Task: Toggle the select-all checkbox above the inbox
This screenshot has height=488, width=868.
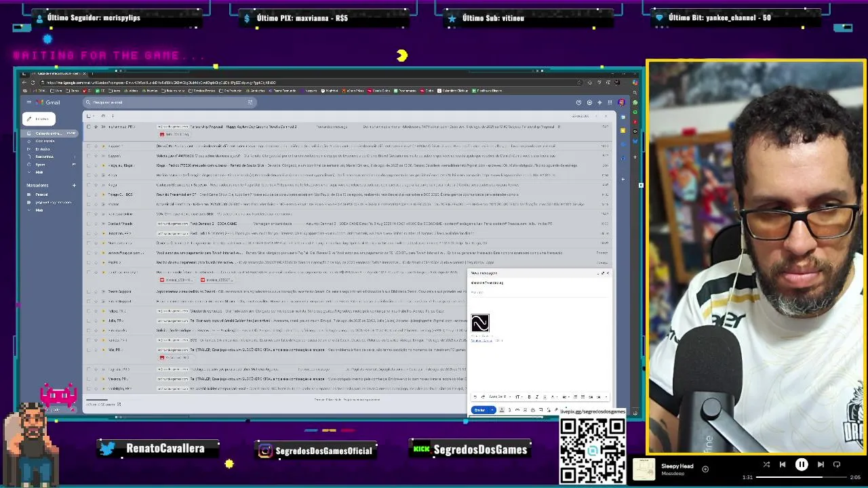Action: click(x=88, y=116)
